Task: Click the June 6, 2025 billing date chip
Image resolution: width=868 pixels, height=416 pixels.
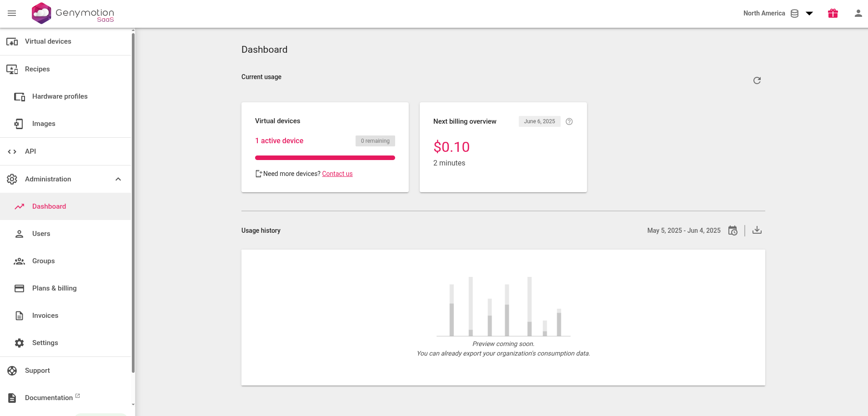Action: 539,121
